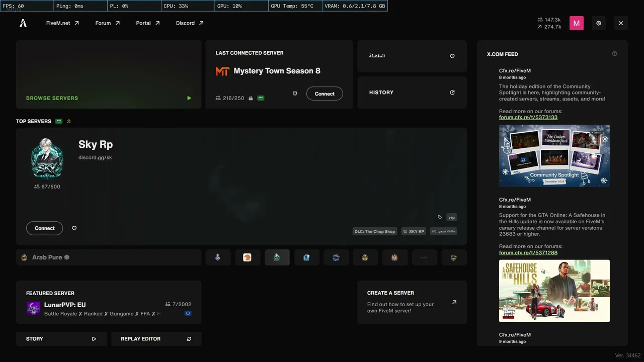644x362 pixels.
Task: Click the vrp tag
Action: pyautogui.click(x=452, y=217)
